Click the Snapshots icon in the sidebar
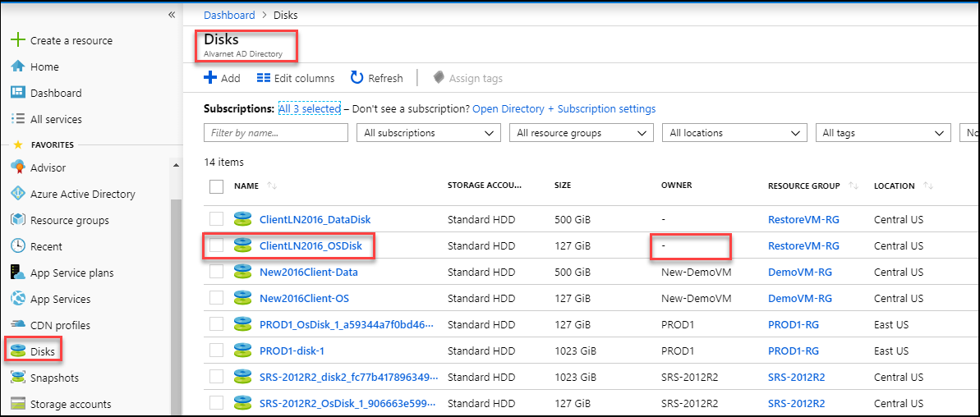 pyautogui.click(x=18, y=378)
